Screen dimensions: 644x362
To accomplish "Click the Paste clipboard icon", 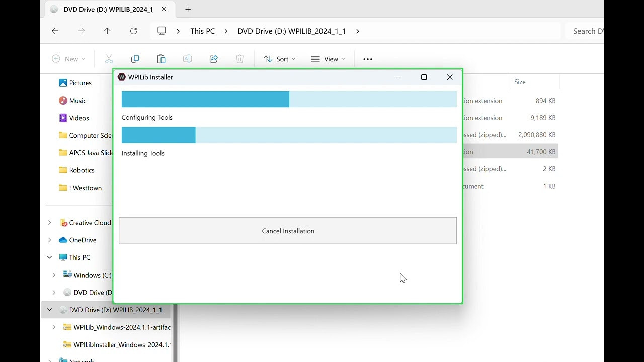I will (x=161, y=59).
